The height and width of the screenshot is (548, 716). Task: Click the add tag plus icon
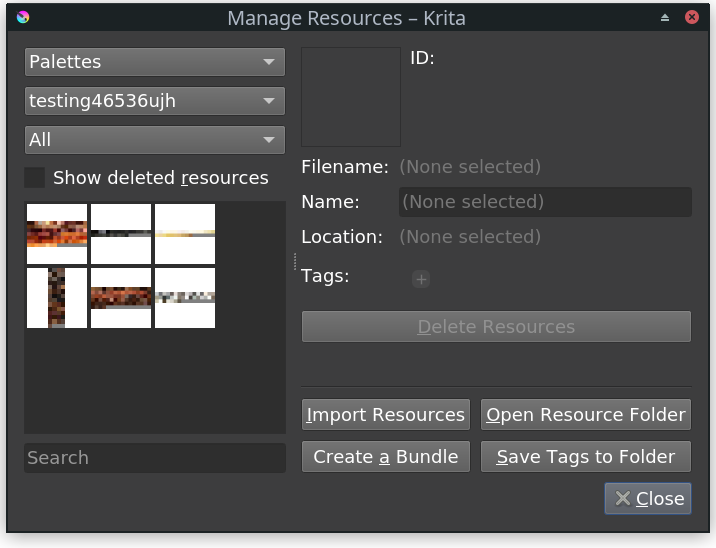[x=421, y=280]
